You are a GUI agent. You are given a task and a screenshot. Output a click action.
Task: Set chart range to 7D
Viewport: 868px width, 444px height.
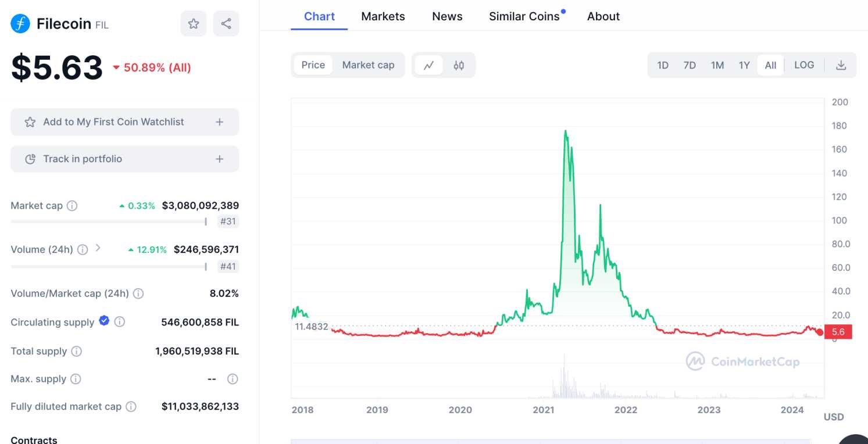pyautogui.click(x=690, y=65)
